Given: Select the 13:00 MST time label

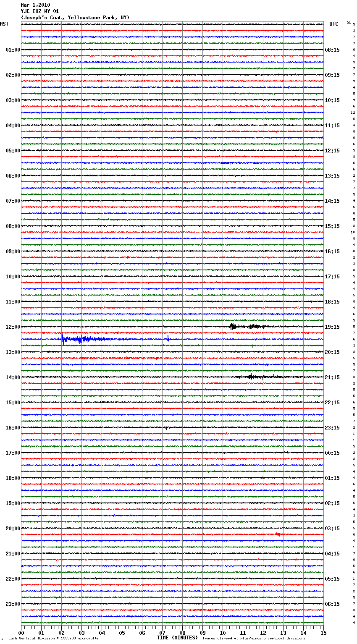Looking at the screenshot, I should [13, 352].
